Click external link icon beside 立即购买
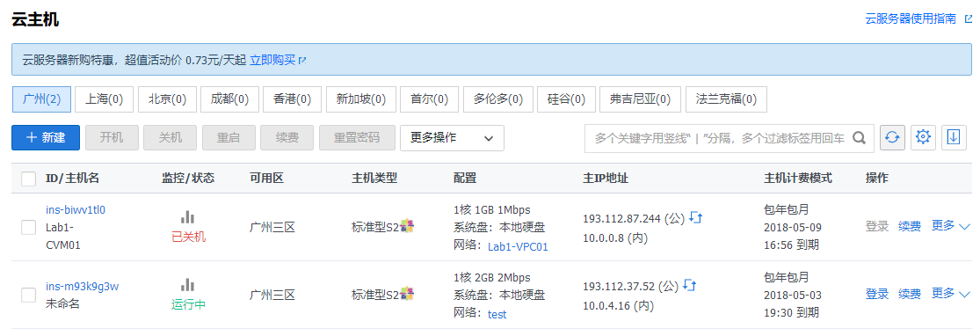The image size is (980, 336). point(302,61)
